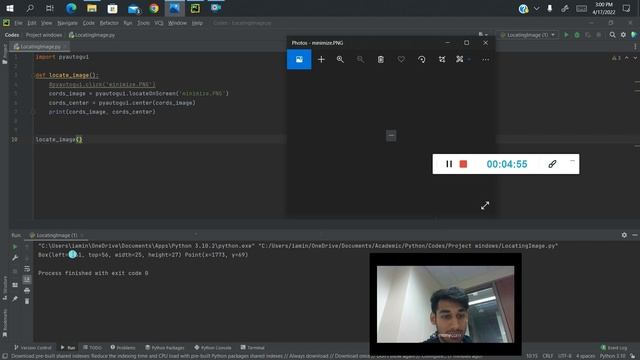640x360 pixels.
Task: Open the Refactor menu in PyCharm
Action: point(109,23)
